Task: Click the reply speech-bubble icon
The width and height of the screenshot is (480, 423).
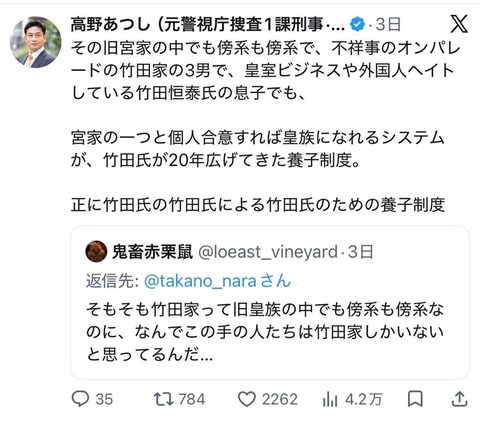Action: 81,399
